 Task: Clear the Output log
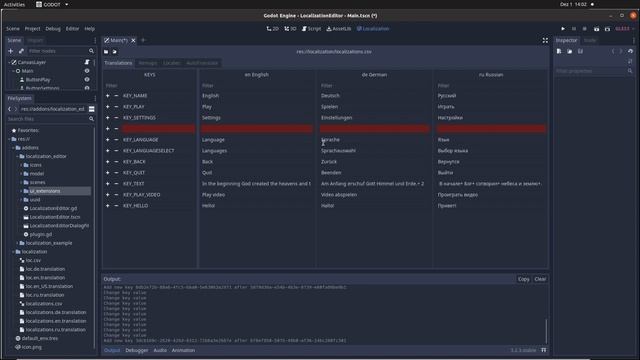pyautogui.click(x=540, y=279)
